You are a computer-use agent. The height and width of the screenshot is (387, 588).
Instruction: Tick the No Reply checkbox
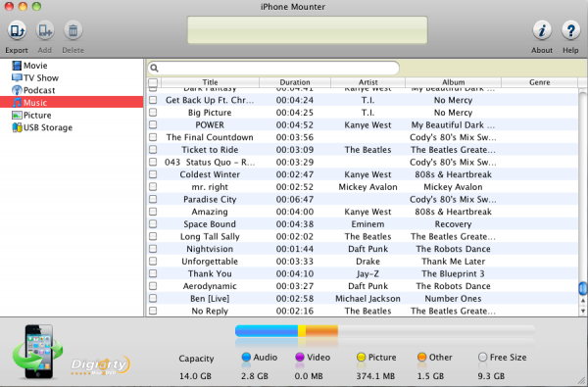pyautogui.click(x=153, y=311)
